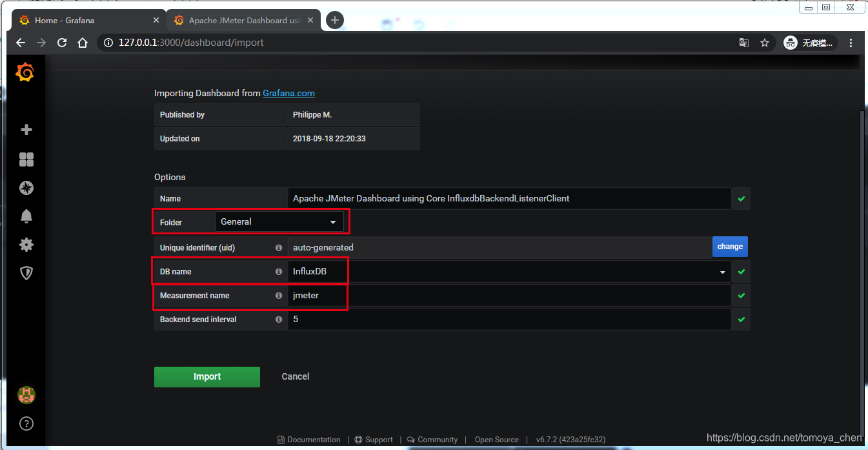This screenshot has height=450, width=868.
Task: Click info icon next to DB name
Action: click(279, 272)
